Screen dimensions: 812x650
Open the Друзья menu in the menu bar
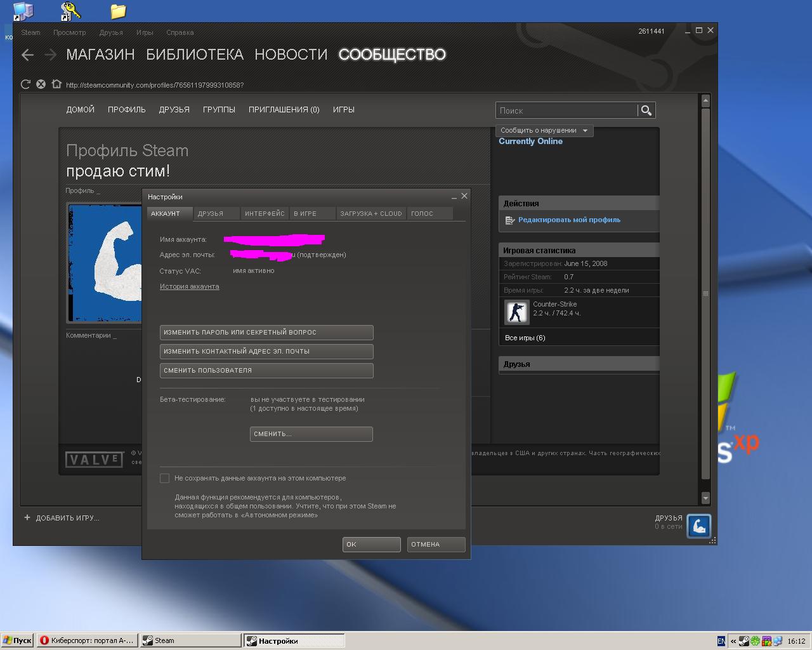tap(111, 32)
